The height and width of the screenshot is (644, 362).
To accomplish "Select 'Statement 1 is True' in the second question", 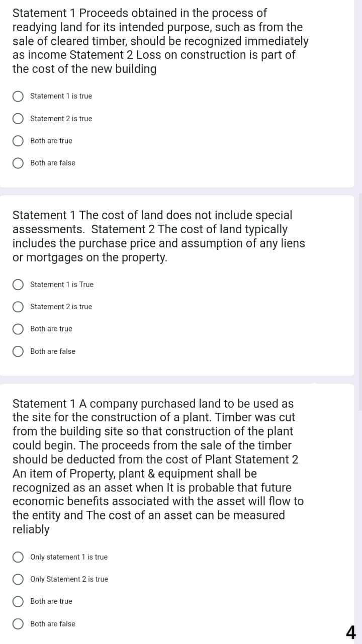I will [18, 285].
